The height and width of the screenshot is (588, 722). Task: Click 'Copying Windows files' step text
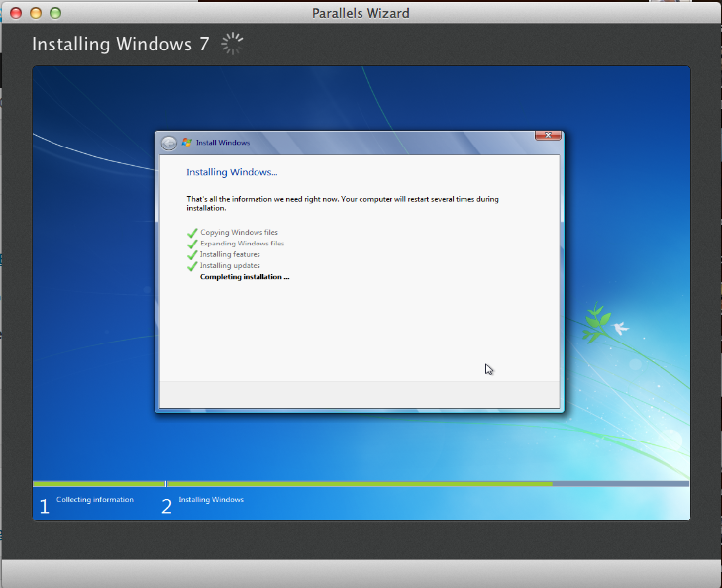point(239,233)
